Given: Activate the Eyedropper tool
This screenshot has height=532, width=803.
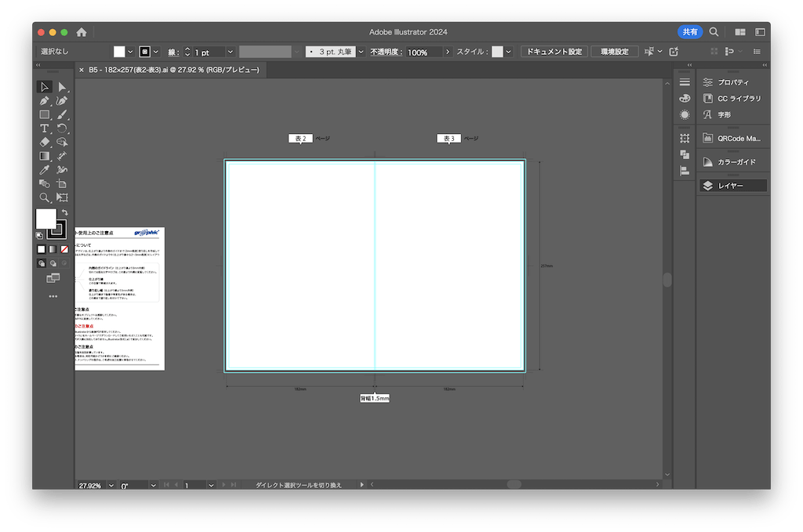Looking at the screenshot, I should pos(45,170).
